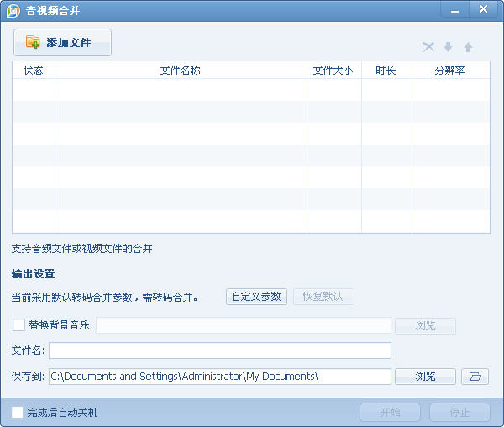Image resolution: width=504 pixels, height=427 pixels.
Task: Open 自定义参数 custom parameters
Action: pos(256,297)
